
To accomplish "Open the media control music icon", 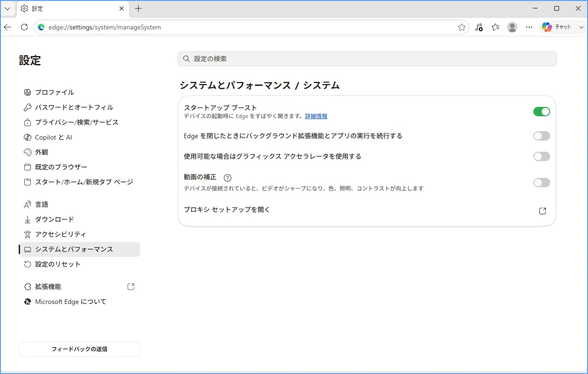I will coord(479,27).
